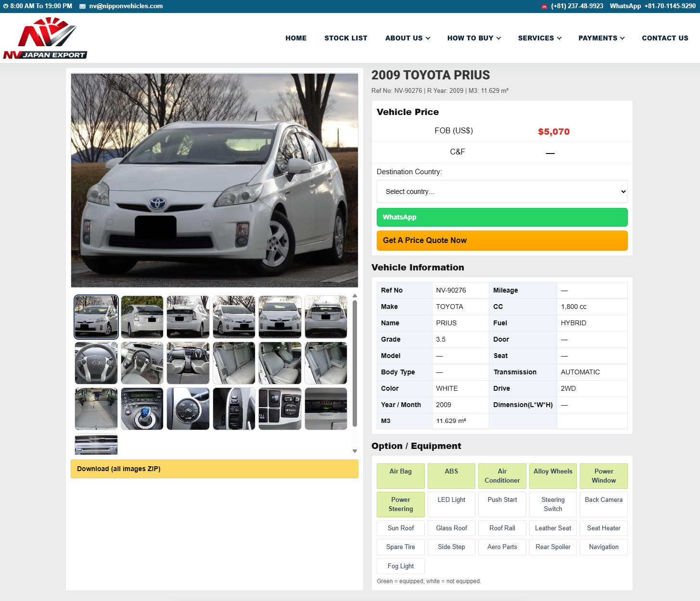
Task: Click the Sun Roof equipment tile
Action: tap(401, 528)
